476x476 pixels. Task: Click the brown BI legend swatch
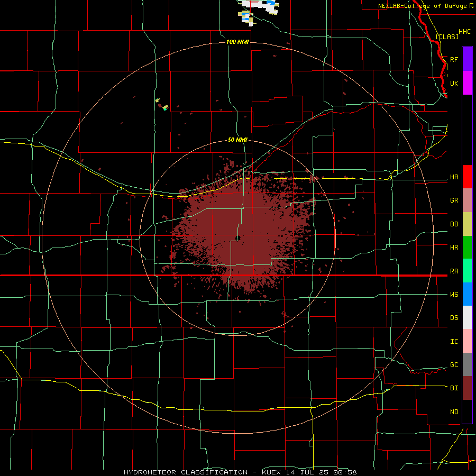coord(467,388)
